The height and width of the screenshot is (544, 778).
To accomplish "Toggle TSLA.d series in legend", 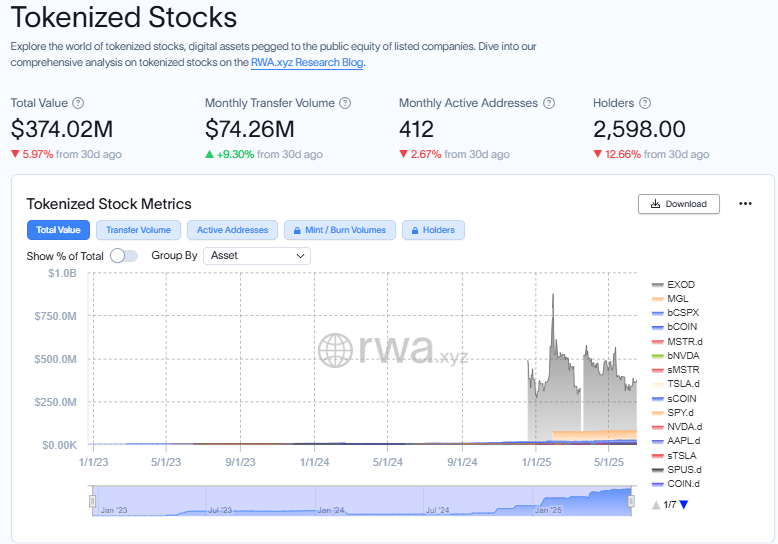I will click(675, 384).
